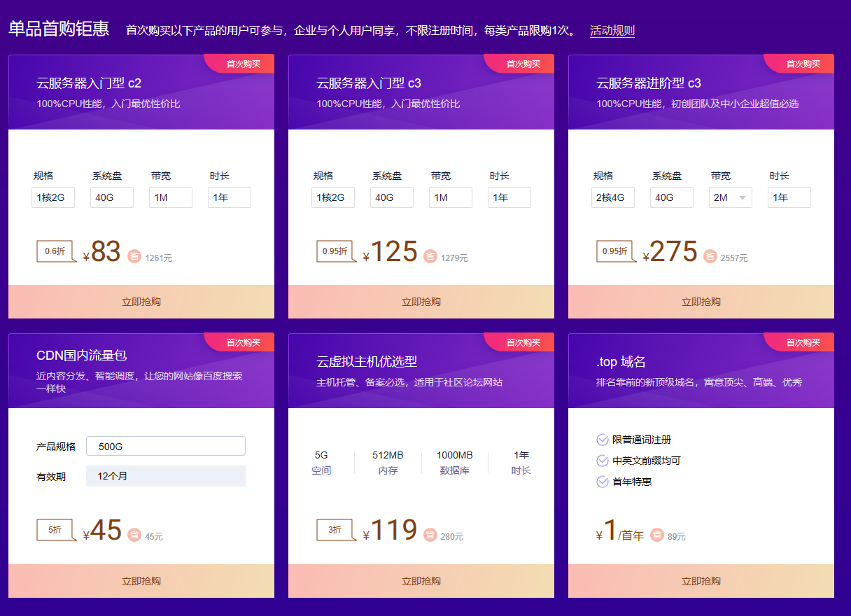Image resolution: width=851 pixels, height=616 pixels.
Task: Click 立即抢购 for 云虚拟主机优选型
Action: (421, 581)
